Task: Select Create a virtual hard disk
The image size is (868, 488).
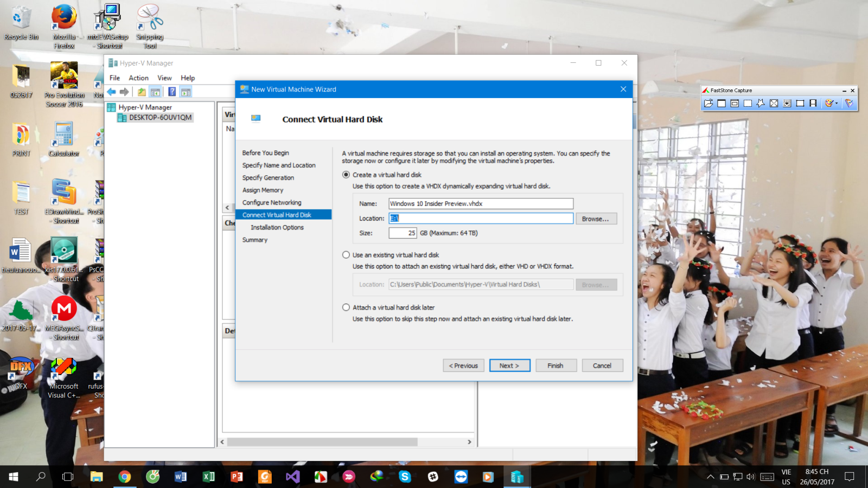Action: pos(346,175)
